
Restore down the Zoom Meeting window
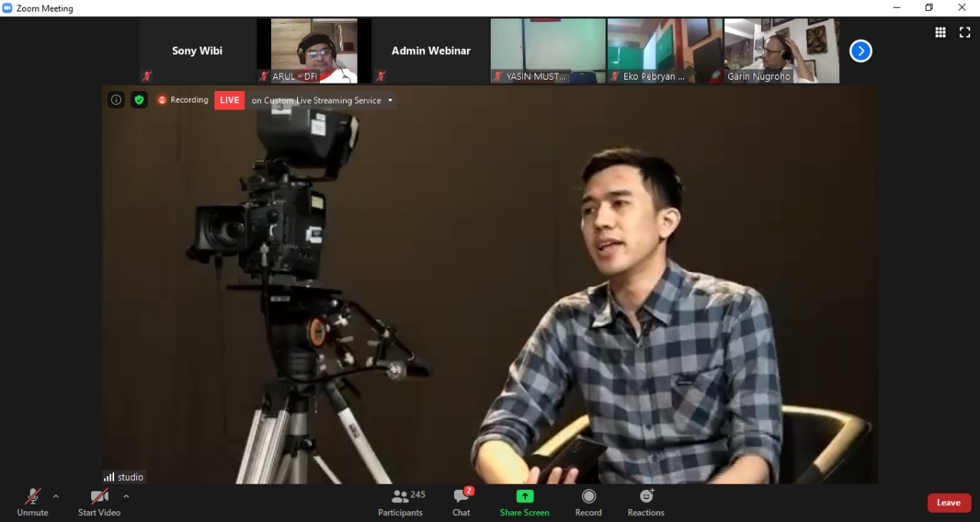[929, 8]
